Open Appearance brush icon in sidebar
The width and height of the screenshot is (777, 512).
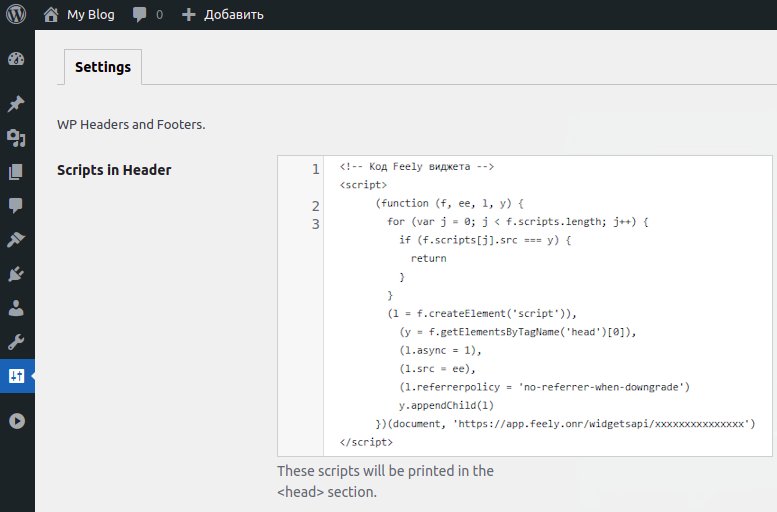tap(16, 239)
